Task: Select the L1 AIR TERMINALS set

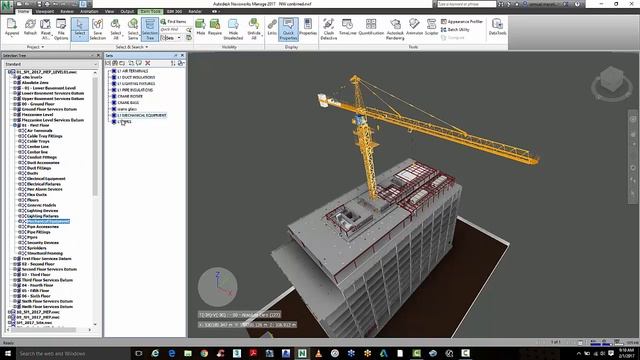Action: (x=133, y=71)
